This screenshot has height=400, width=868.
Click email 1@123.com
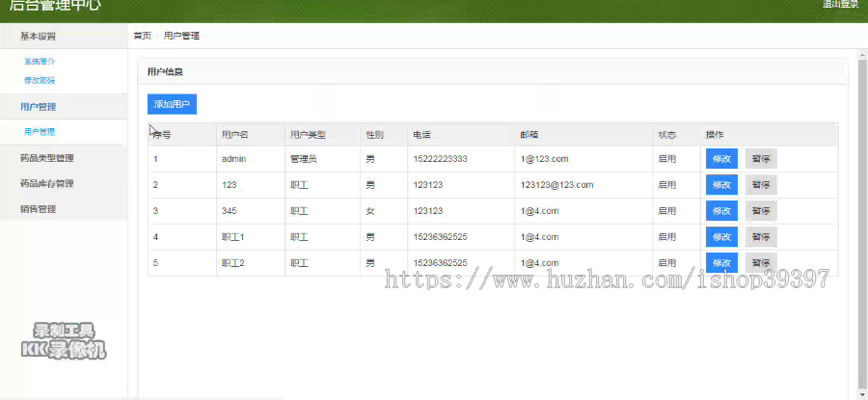[x=544, y=159]
